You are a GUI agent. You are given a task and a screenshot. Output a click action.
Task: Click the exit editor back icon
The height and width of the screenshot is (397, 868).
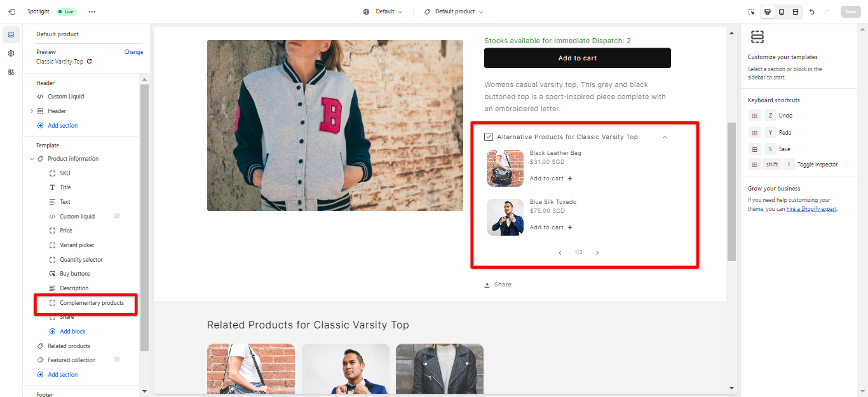pyautogui.click(x=11, y=11)
